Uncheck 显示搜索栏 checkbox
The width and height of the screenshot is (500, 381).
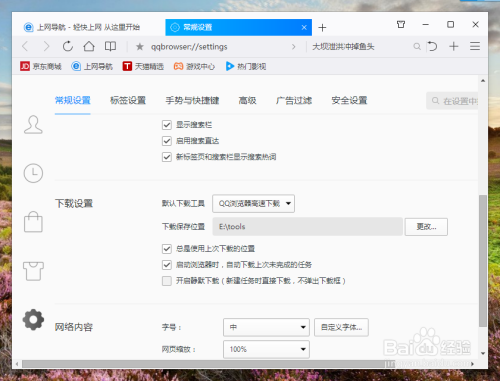coord(167,125)
